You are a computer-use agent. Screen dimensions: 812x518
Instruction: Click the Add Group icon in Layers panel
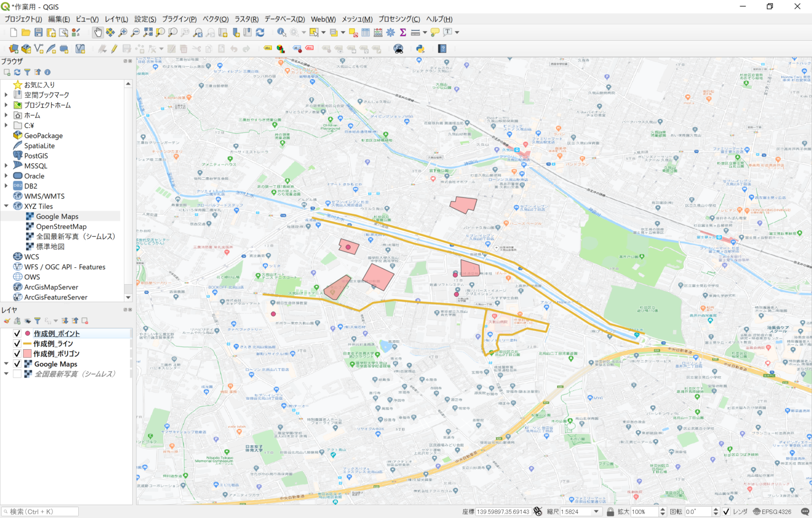tap(17, 321)
